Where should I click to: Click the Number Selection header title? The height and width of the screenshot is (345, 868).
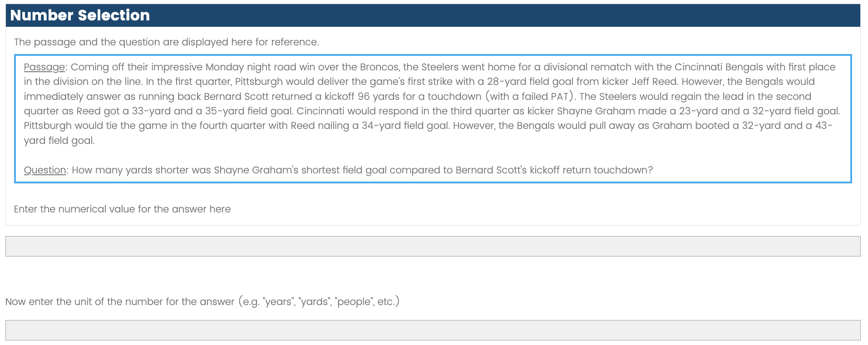click(x=80, y=15)
